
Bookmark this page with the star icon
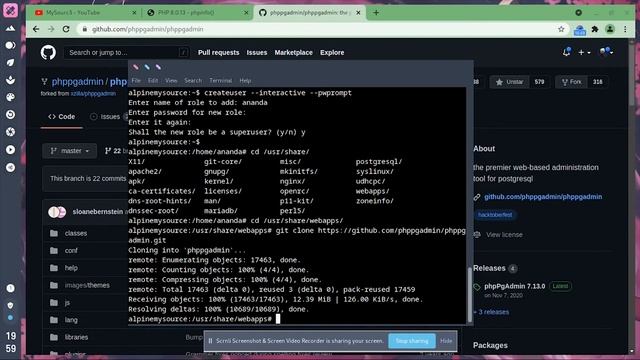561,29
